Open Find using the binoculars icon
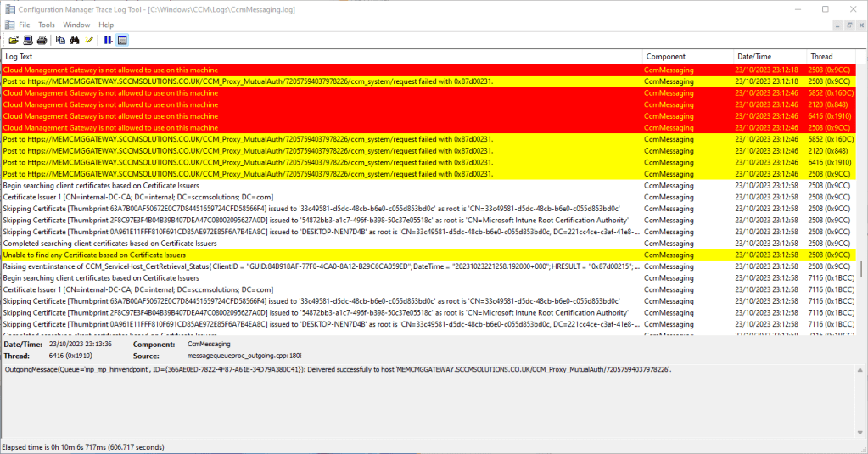 (75, 40)
